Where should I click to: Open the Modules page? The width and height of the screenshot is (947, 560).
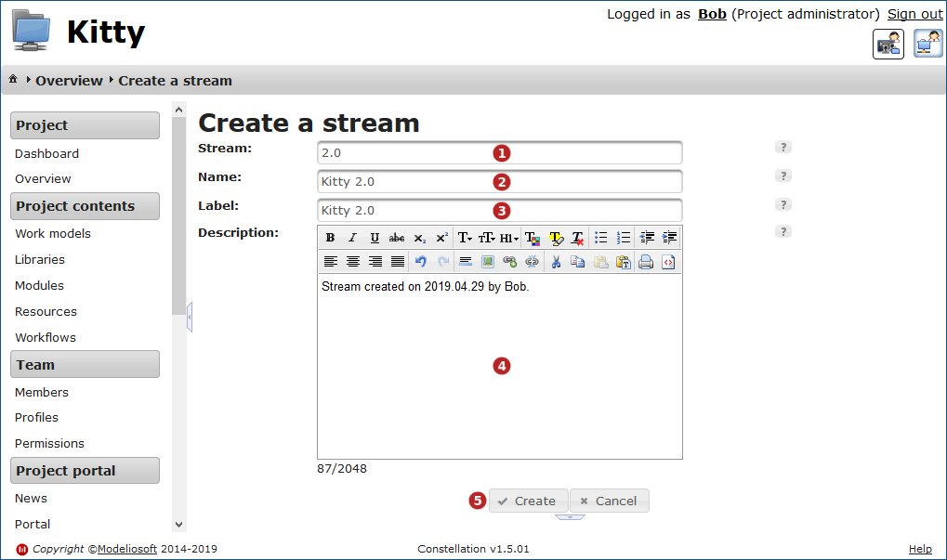[39, 285]
